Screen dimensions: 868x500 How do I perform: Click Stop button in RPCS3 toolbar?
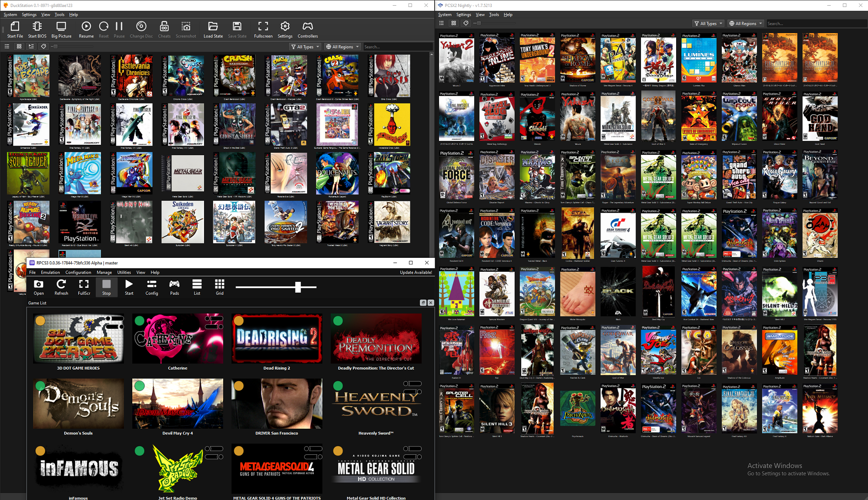click(107, 287)
